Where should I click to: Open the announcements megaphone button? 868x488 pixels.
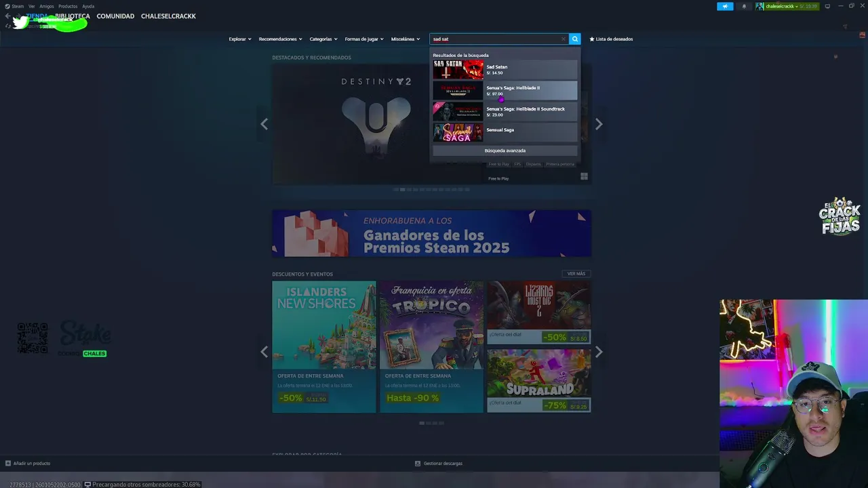pyautogui.click(x=725, y=6)
